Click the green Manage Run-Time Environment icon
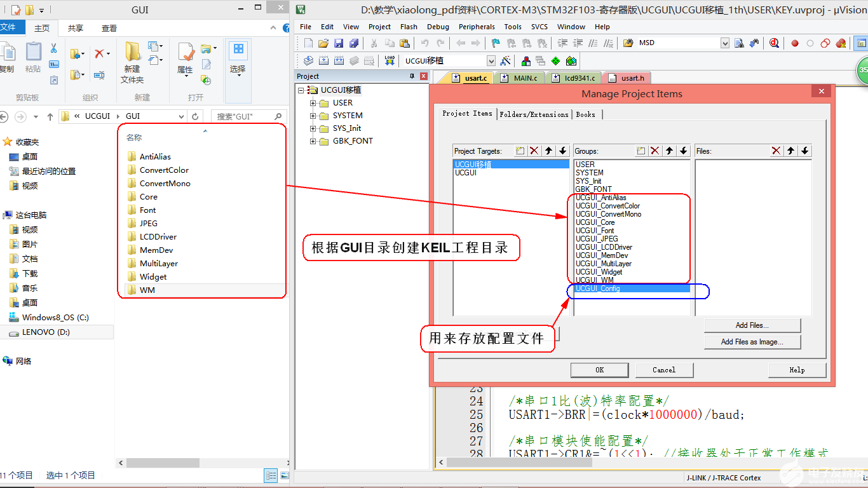The width and height of the screenshot is (868, 488). pos(556,61)
